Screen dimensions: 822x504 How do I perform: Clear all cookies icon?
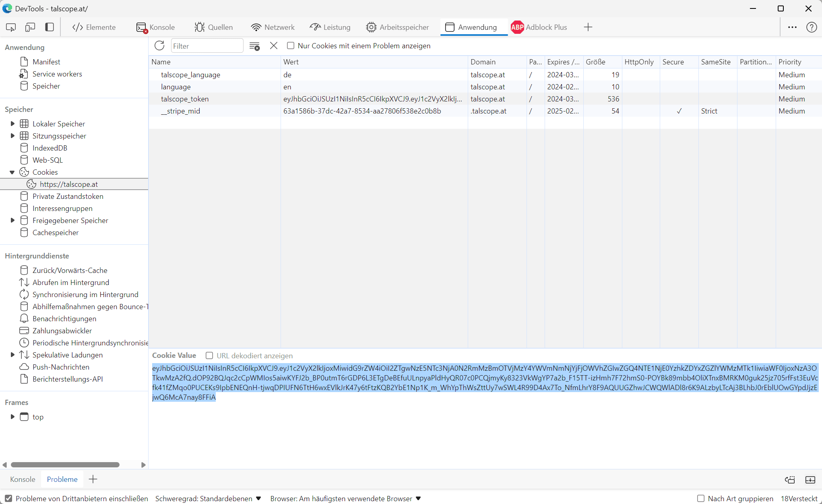[254, 46]
